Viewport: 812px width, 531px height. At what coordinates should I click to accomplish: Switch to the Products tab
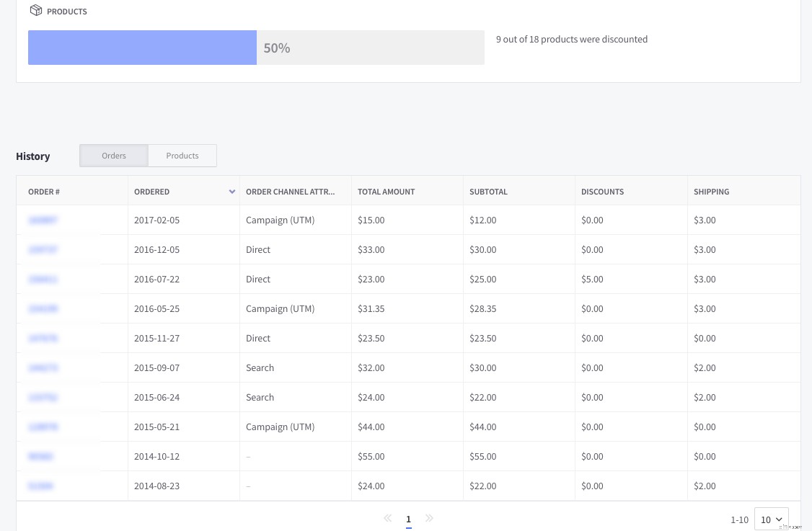(x=182, y=155)
